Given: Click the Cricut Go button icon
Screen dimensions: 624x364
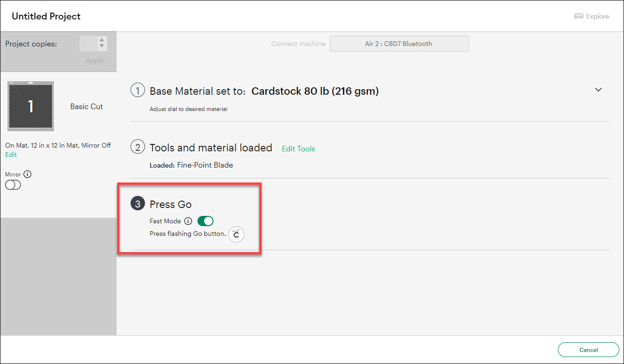Looking at the screenshot, I should pos(236,234).
